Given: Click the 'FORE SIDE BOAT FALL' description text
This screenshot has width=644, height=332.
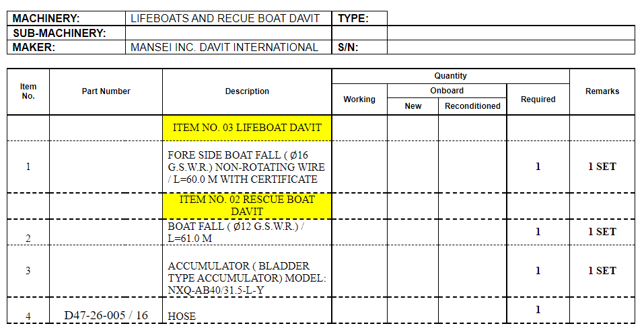Looking at the screenshot, I should pyautogui.click(x=246, y=167).
